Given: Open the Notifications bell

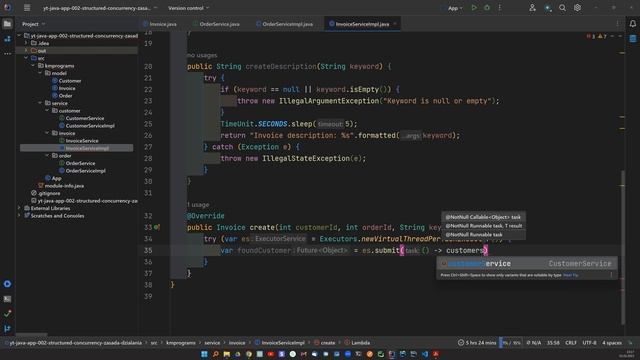Looking at the screenshot, I should (x=633, y=24).
